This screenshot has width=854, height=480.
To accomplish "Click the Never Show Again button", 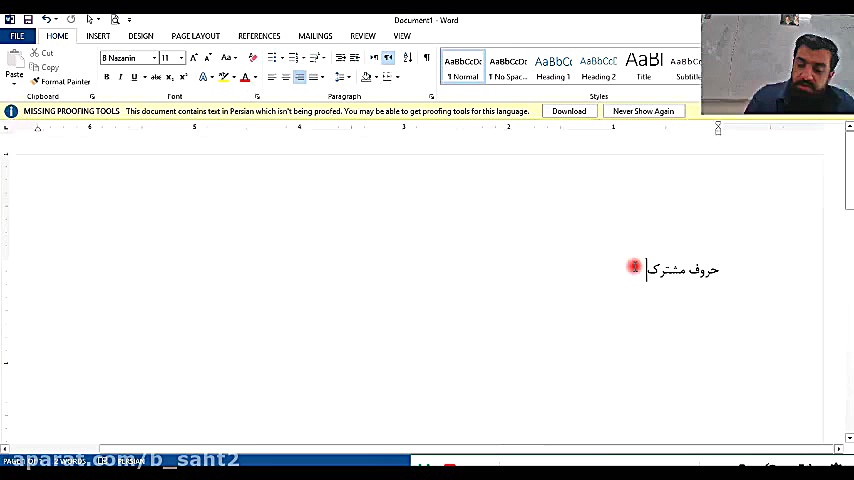I will point(643,111).
